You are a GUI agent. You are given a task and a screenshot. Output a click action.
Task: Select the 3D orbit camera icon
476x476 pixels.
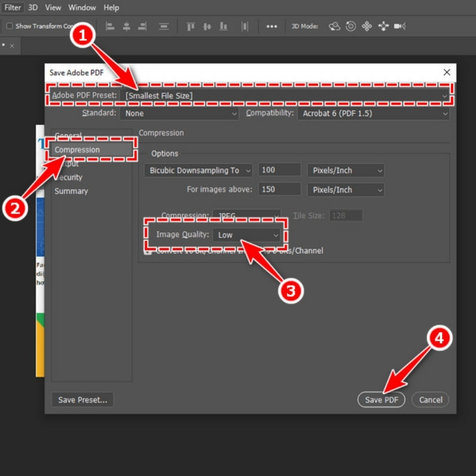click(x=334, y=26)
